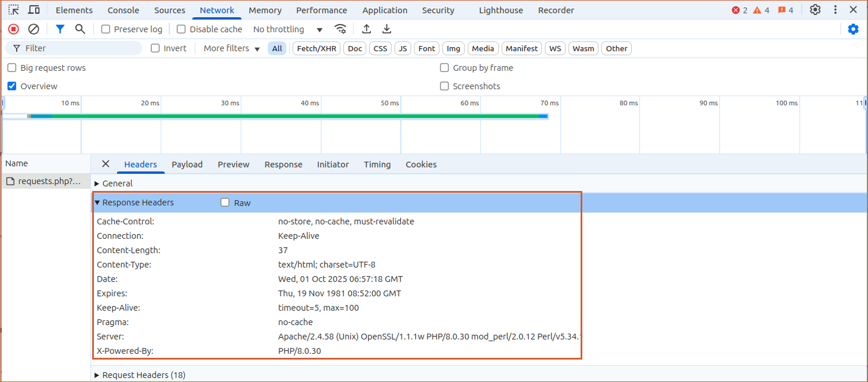Open the network search magnifier
868x382 pixels.
[x=80, y=29]
